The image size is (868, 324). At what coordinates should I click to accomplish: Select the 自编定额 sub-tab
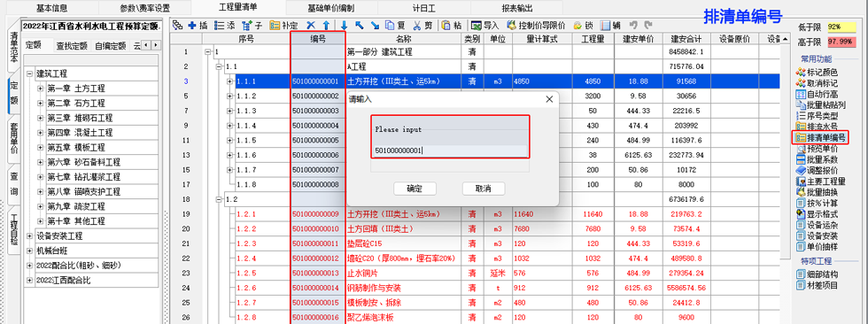click(x=110, y=46)
